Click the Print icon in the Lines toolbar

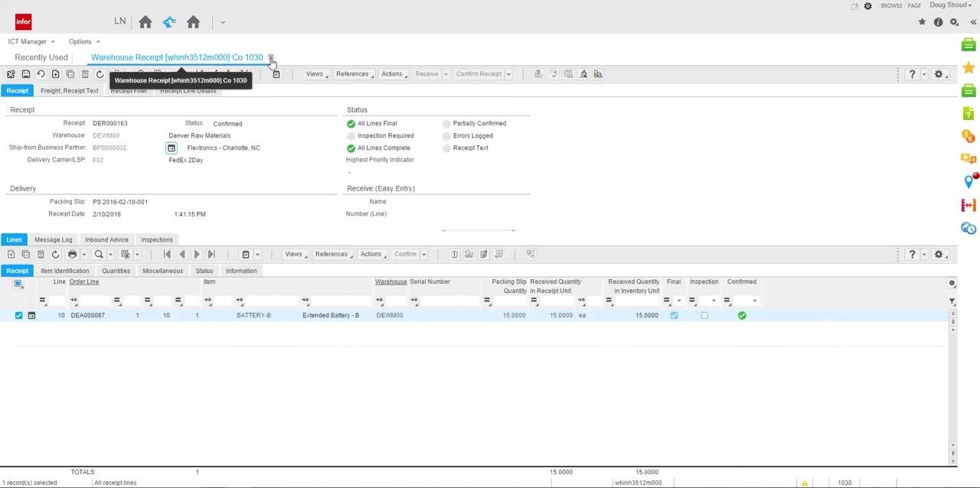(x=72, y=254)
